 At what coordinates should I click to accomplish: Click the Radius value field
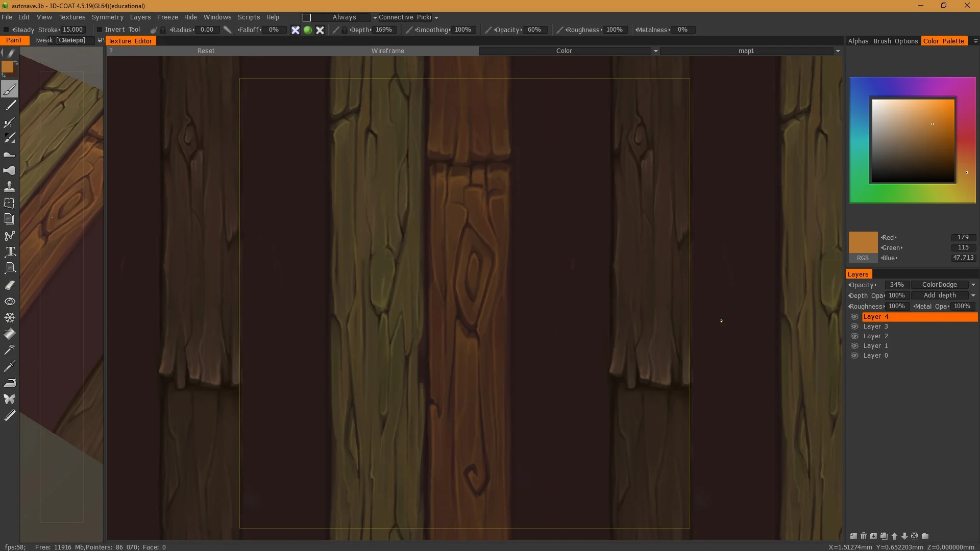tap(207, 30)
